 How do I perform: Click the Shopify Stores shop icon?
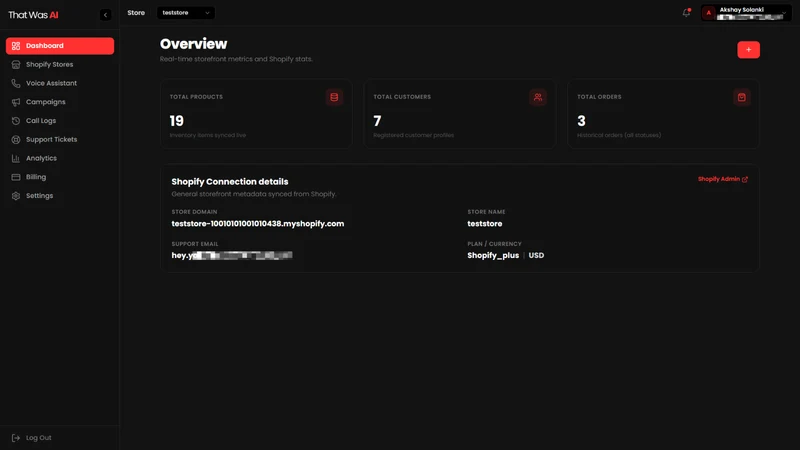coord(16,65)
